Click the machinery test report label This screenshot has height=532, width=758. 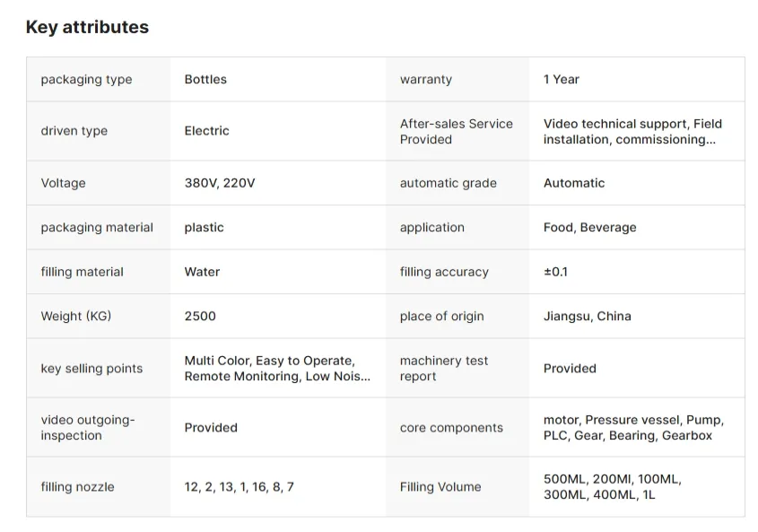pos(444,369)
